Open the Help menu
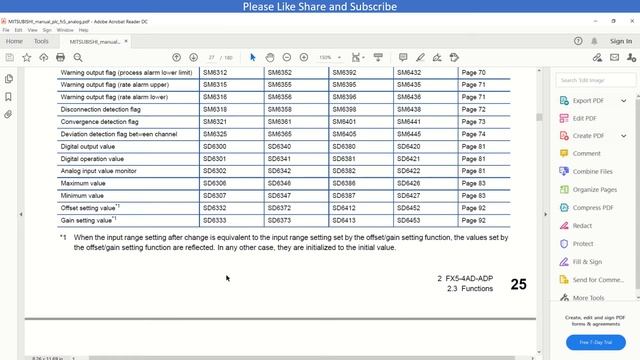Image resolution: width=640 pixels, height=360 pixels. point(83,30)
